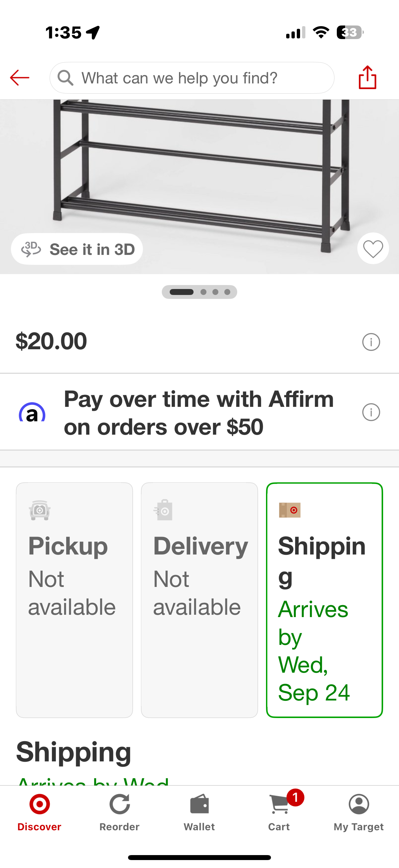This screenshot has width=399, height=868.
Task: Open price info icon beside $20.00
Action: click(x=371, y=342)
